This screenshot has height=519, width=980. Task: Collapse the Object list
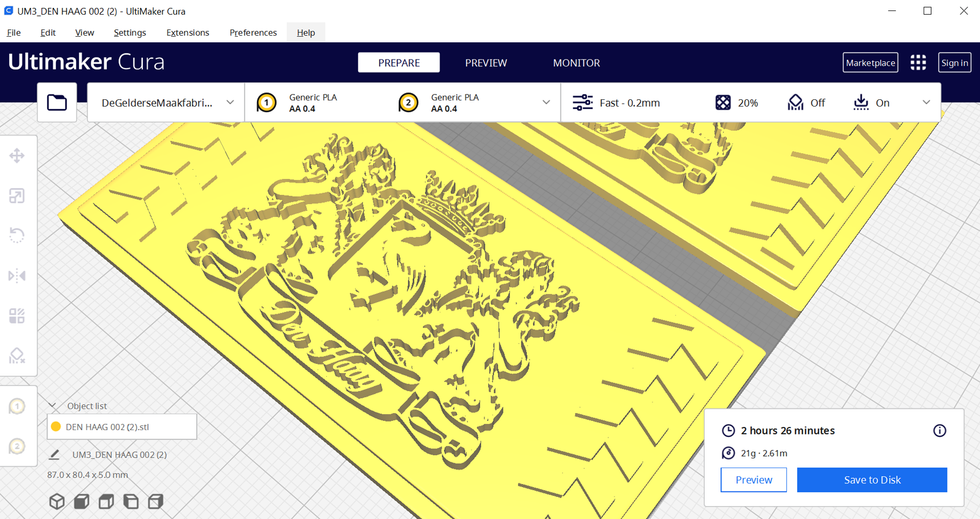coord(53,406)
